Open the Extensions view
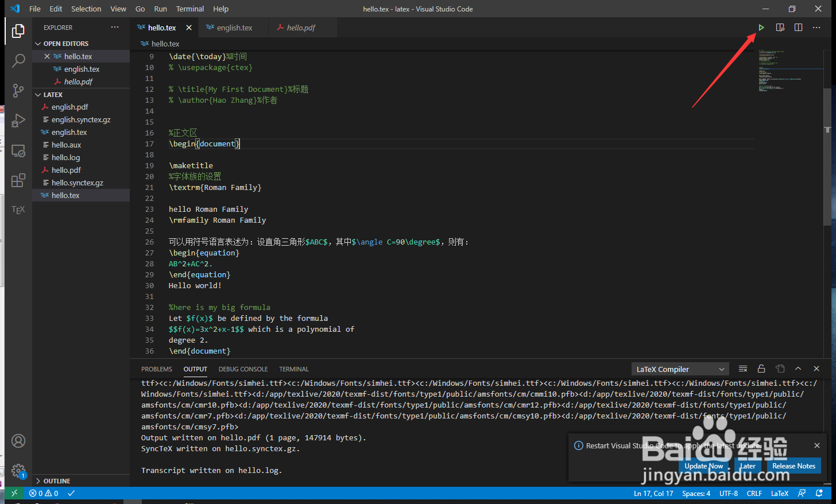 point(18,180)
